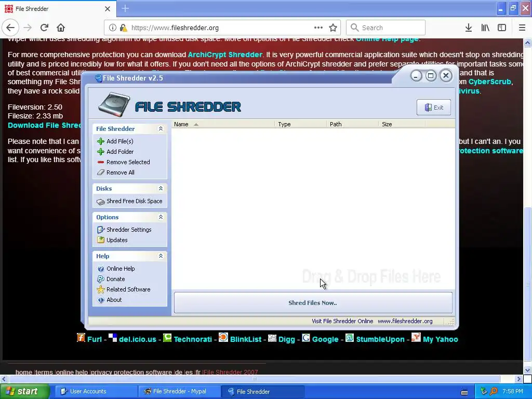532x399 pixels.
Task: Open Firefox hamburger menu
Action: [x=522, y=28]
